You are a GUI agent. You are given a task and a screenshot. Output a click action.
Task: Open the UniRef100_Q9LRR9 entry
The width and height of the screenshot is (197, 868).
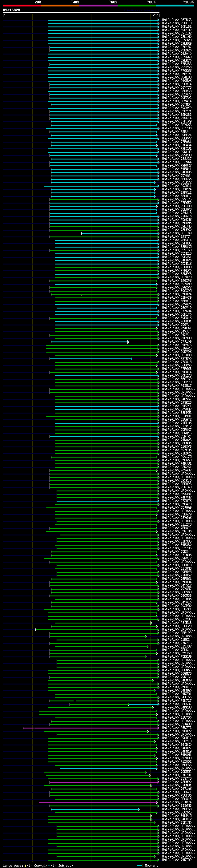coord(177,43)
